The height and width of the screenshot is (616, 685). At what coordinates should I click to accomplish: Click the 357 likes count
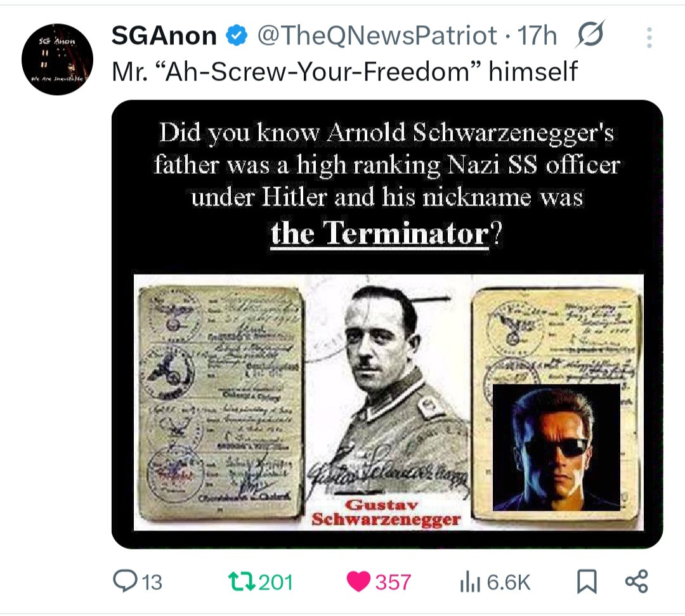pos(393,582)
